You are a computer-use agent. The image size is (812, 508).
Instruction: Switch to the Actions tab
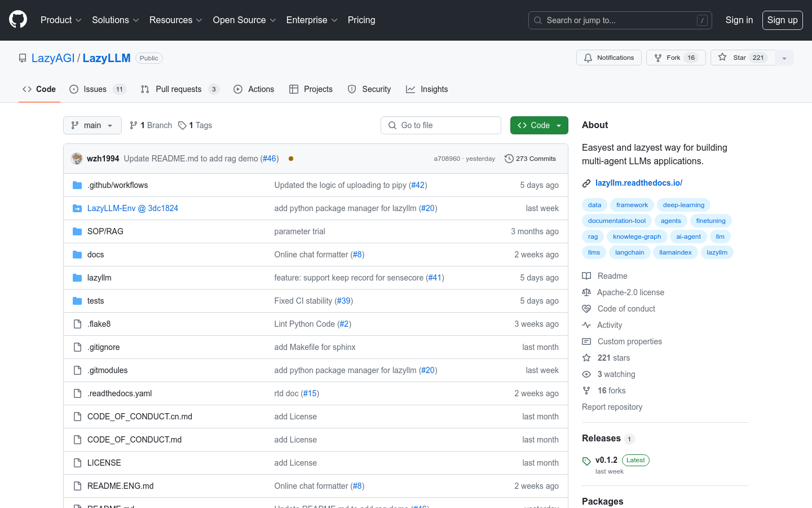254,89
